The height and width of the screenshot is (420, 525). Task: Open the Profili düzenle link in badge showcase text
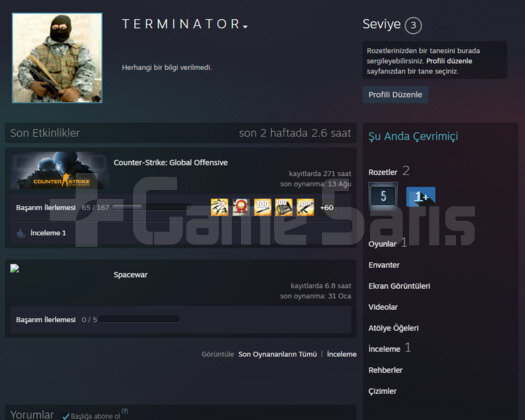(x=449, y=61)
